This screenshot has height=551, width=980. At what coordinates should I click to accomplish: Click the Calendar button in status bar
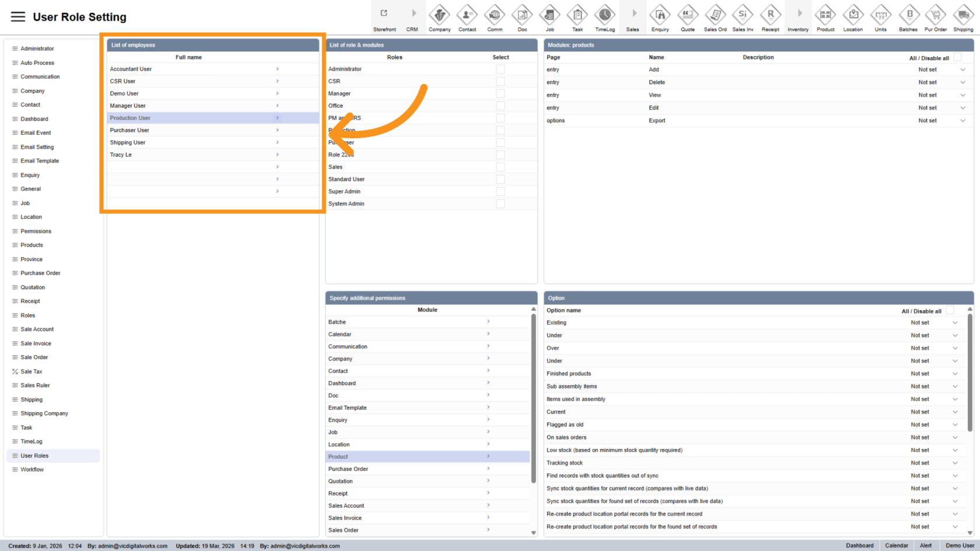click(x=896, y=546)
